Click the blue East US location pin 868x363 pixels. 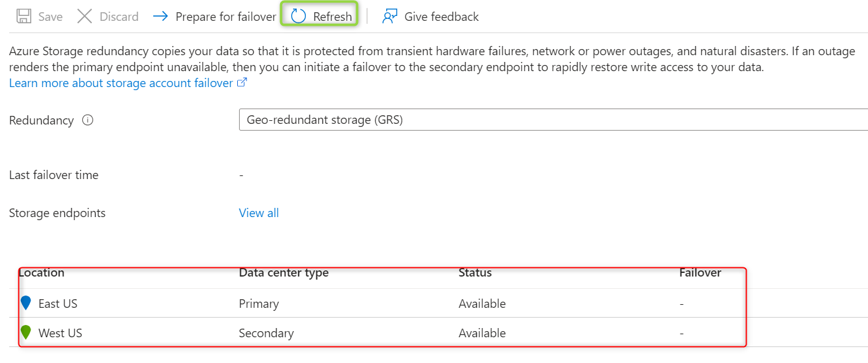tap(26, 303)
